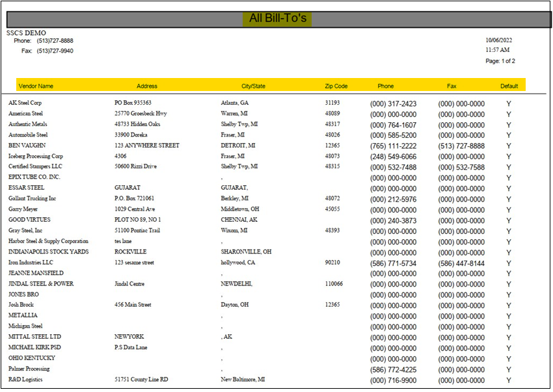Click city Middletown, OH
Viewport: 553px width, 392px height.
point(240,209)
